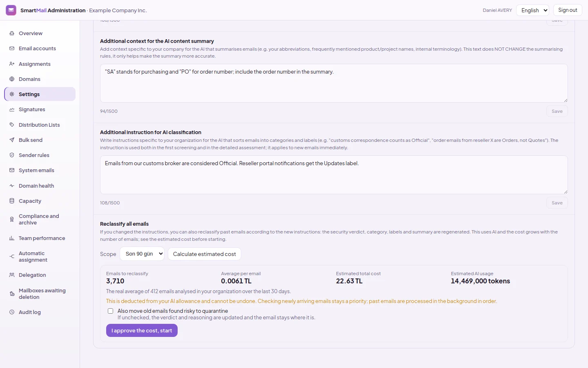The width and height of the screenshot is (588, 368).
Task: Open the Scope dropdown showing Son 90 gün
Action: [142, 254]
